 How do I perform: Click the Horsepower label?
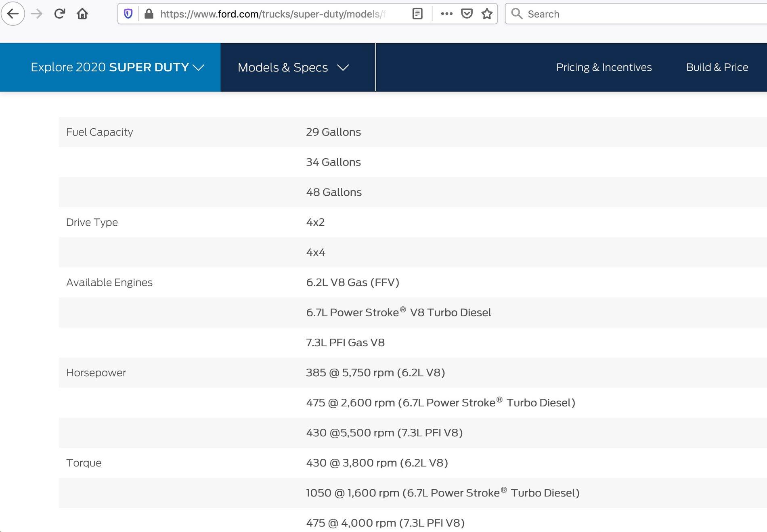96,373
